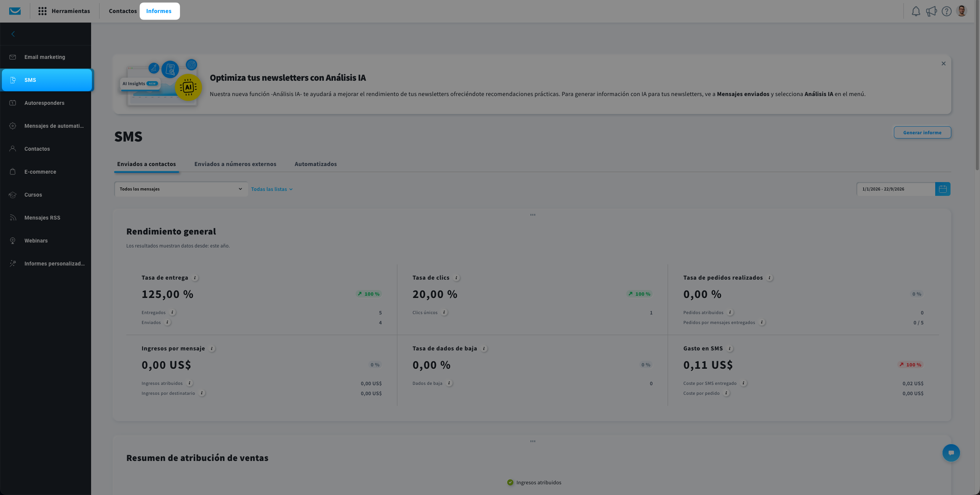The height and width of the screenshot is (495, 980).
Task: Open E-commerce reports in the sidebar
Action: (46, 172)
